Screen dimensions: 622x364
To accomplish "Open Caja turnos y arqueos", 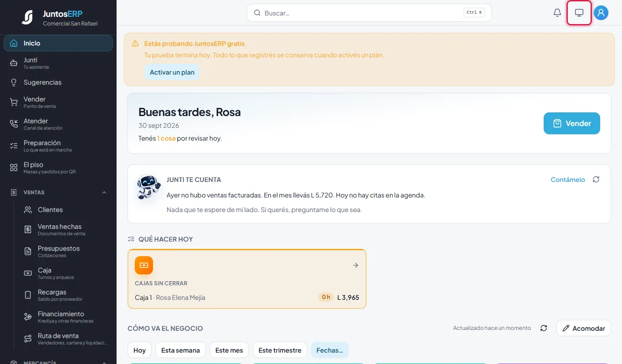I will [65, 273].
